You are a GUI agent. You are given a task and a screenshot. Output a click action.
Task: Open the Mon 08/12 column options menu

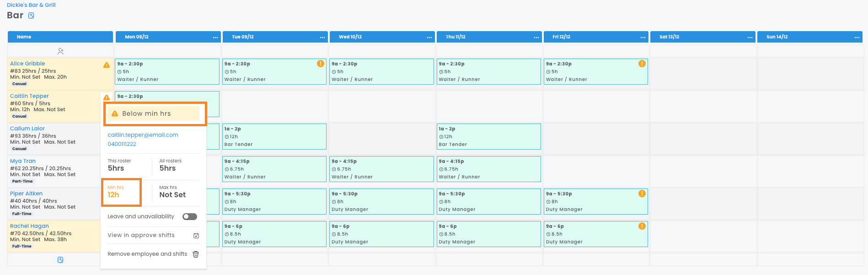pos(215,37)
